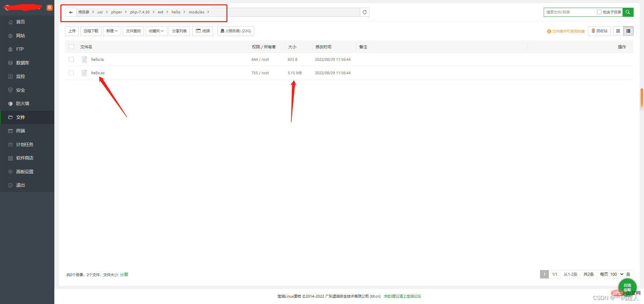The height and width of the screenshot is (304, 644).
Task: Click the hello.la file name
Action: [97, 59]
